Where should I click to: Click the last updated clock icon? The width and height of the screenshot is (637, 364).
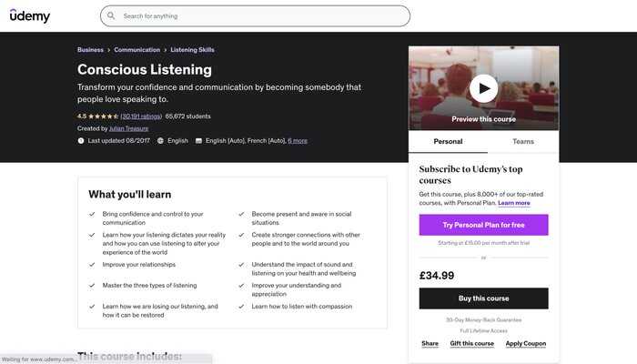pyautogui.click(x=81, y=140)
